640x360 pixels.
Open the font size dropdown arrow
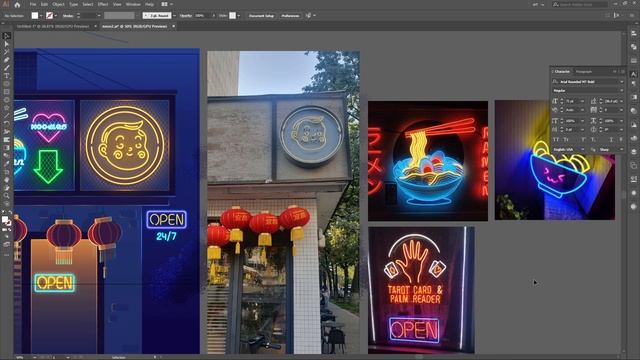582,101
